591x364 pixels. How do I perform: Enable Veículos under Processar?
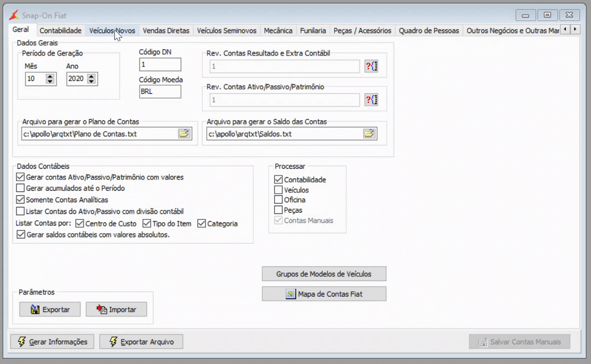click(x=278, y=190)
